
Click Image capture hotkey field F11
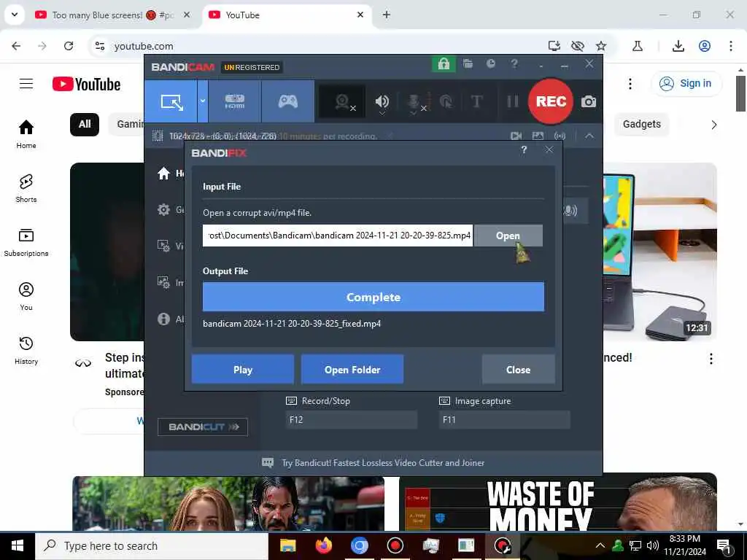[x=505, y=420]
